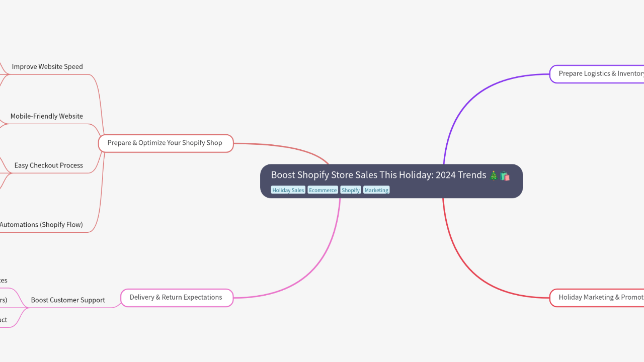The width and height of the screenshot is (644, 362).
Task: Click the Christmas tree emoji in title
Action: pyautogui.click(x=494, y=175)
